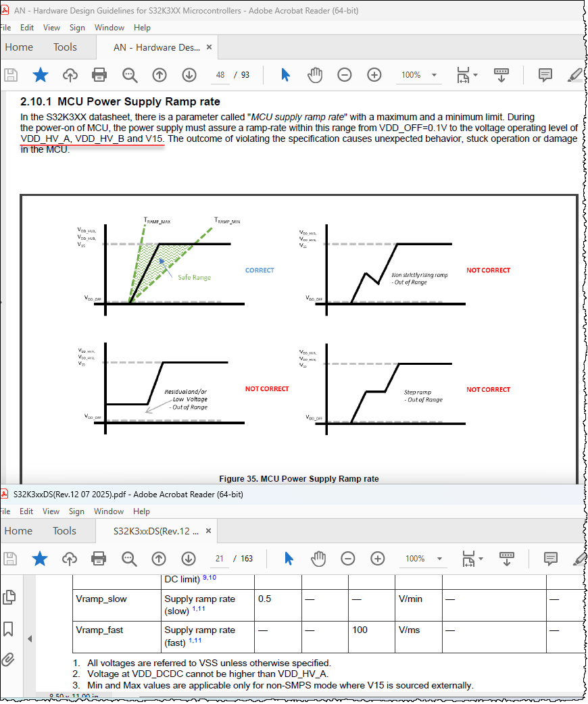Image resolution: width=588 pixels, height=704 pixels.
Task: Zoom in in S32K3xxDS window
Action: click(x=378, y=559)
